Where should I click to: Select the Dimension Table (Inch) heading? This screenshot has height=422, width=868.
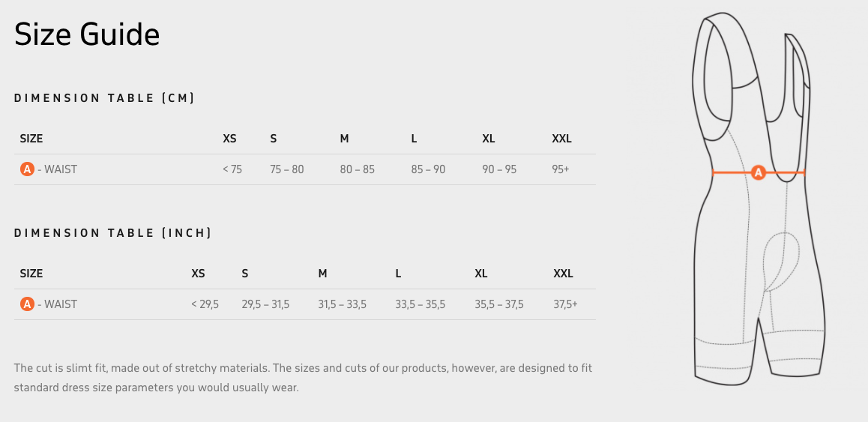tap(112, 233)
